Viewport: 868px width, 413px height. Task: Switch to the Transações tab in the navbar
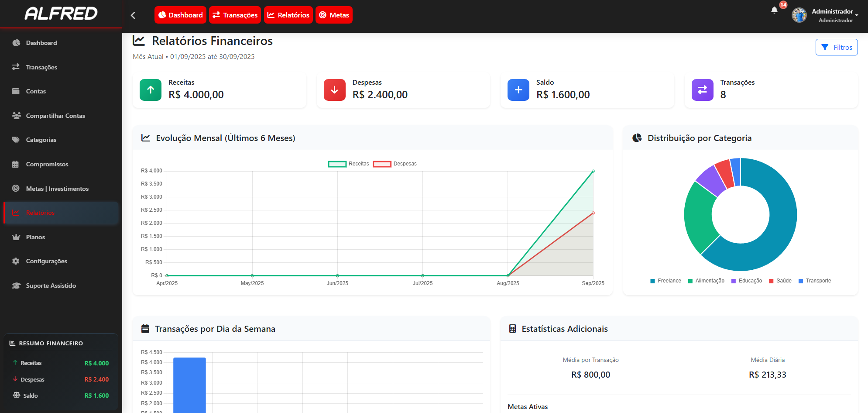pyautogui.click(x=235, y=14)
